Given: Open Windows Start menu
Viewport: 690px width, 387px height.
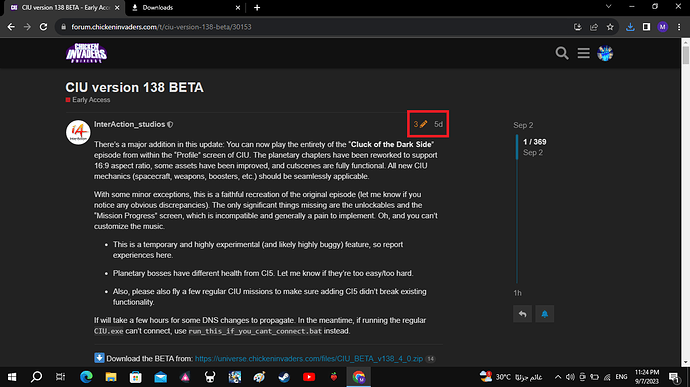Looking at the screenshot, I should tap(12, 377).
